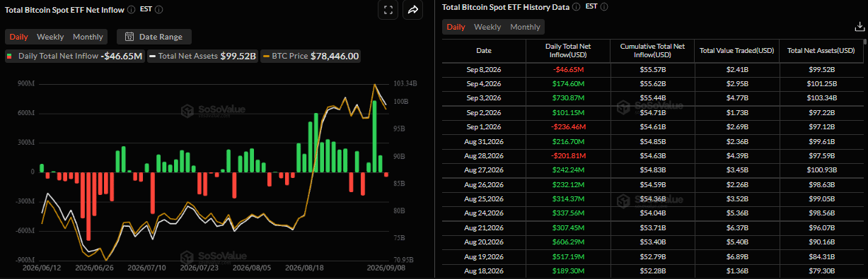The image size is (868, 279).
Task: Click the $6.89B value traded cell
Action: click(x=736, y=257)
